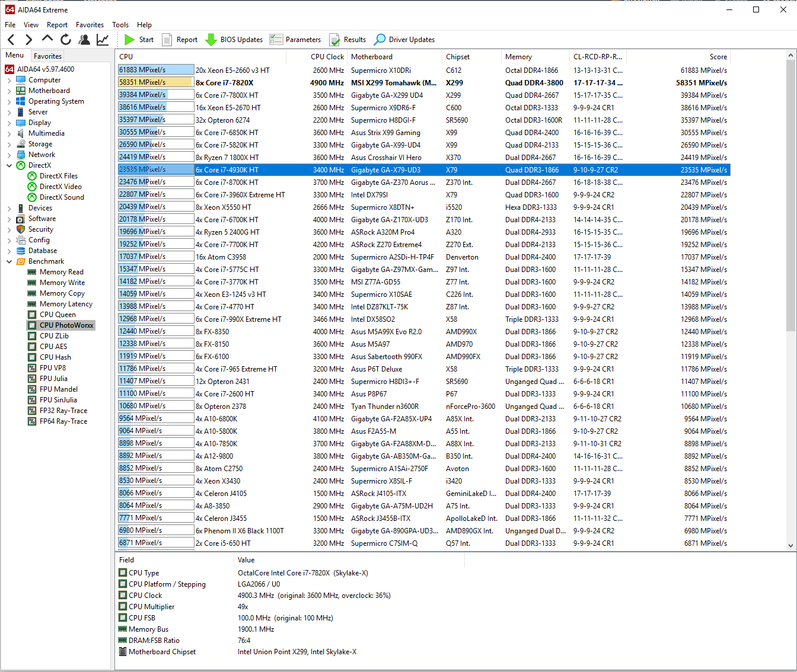Open the Help menu

point(144,25)
